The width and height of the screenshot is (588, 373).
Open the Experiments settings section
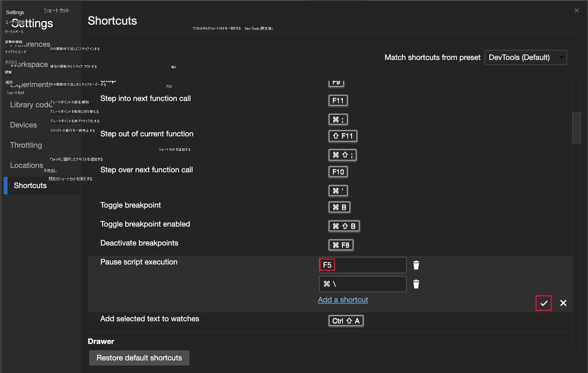tap(32, 84)
